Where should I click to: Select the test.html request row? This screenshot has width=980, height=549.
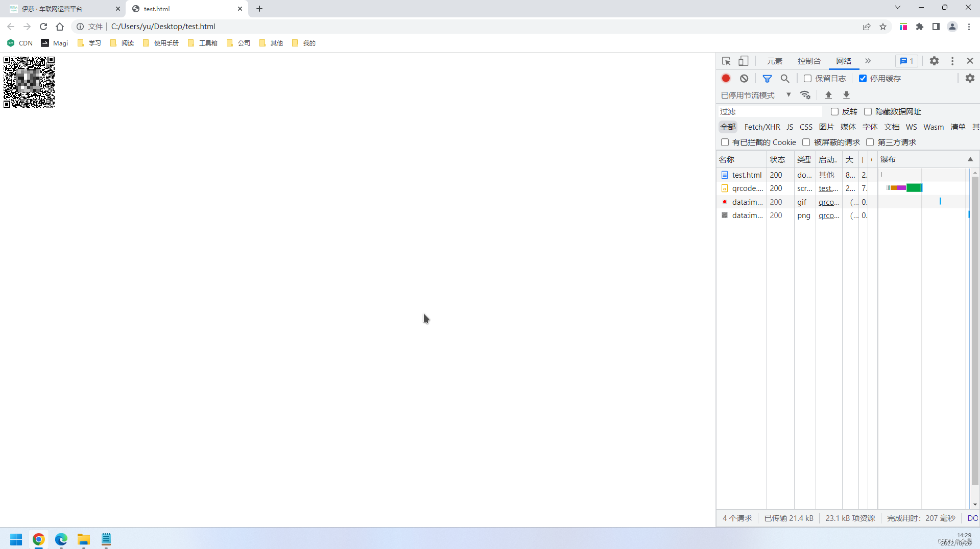[x=843, y=175]
